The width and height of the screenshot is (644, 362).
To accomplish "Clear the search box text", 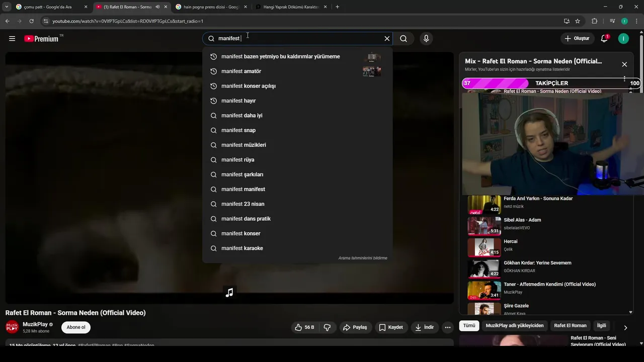I will [x=387, y=39].
